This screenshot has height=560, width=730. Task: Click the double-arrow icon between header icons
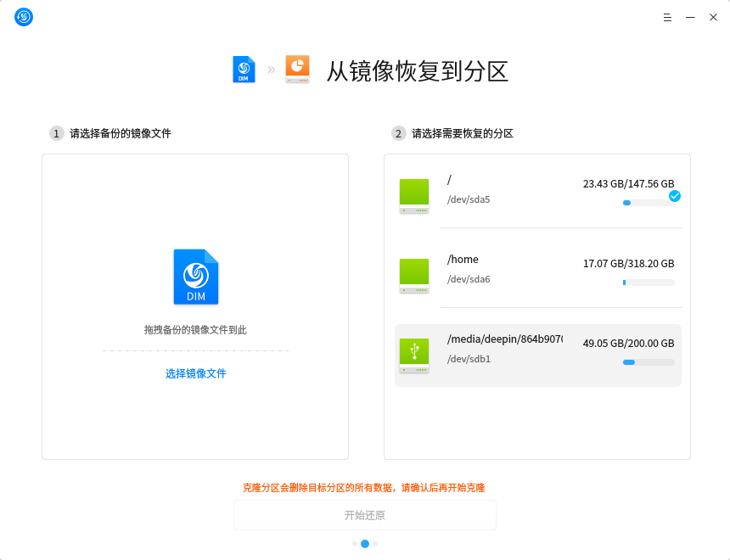coord(271,70)
